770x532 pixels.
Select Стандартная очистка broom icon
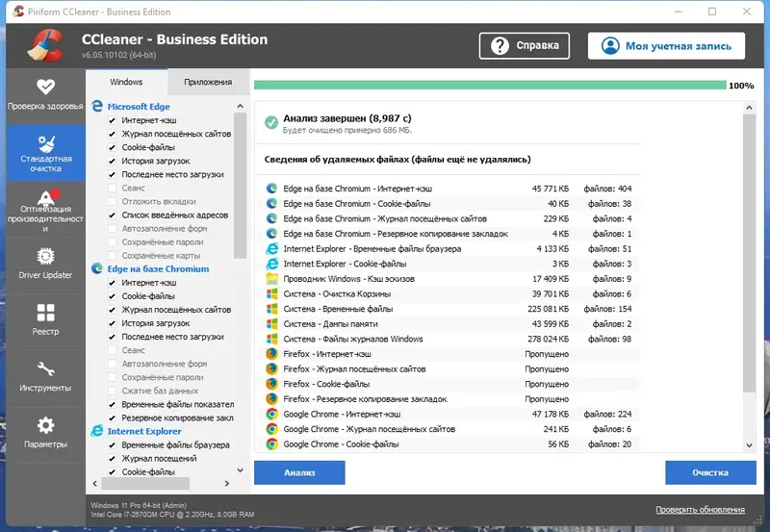(45, 143)
